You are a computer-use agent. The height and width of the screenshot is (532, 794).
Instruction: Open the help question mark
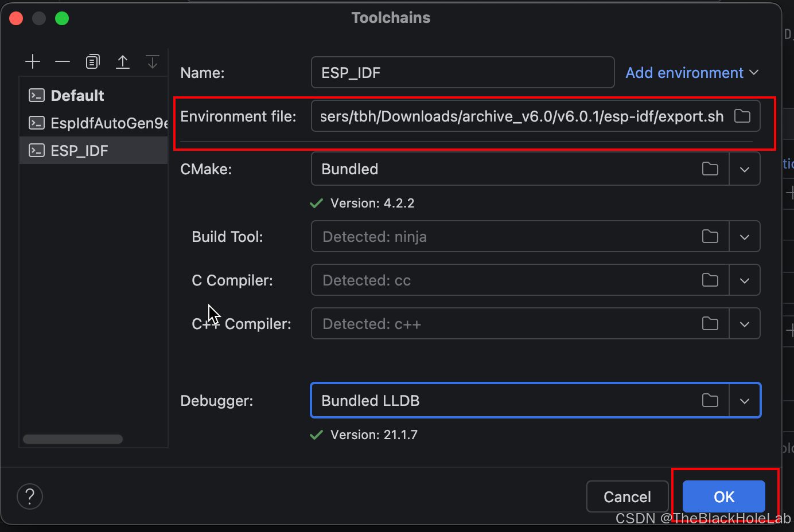(x=30, y=496)
